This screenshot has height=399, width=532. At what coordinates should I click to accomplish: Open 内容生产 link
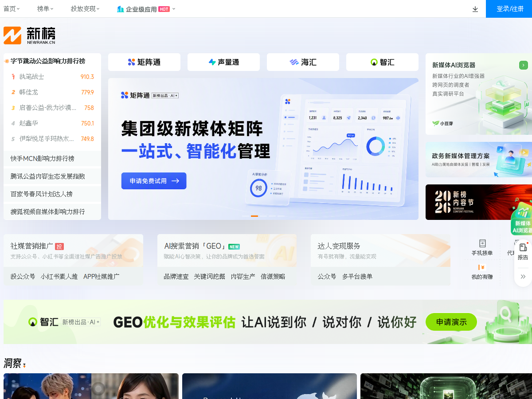[243, 276]
